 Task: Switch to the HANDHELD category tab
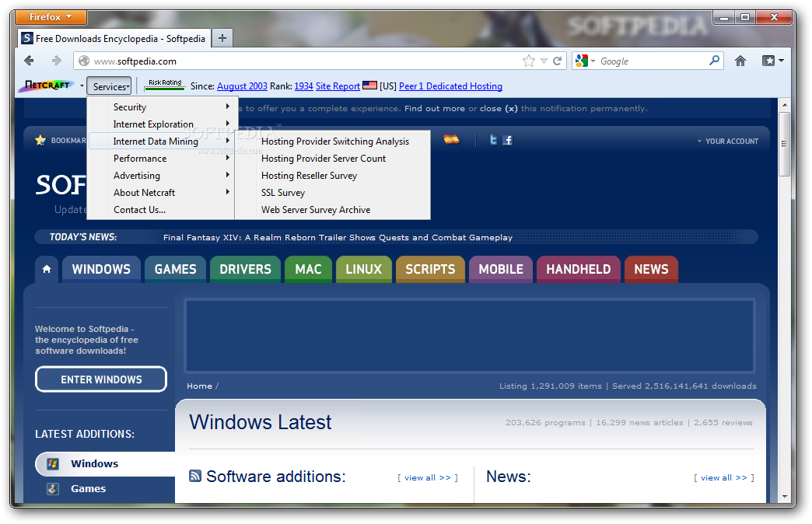click(579, 269)
